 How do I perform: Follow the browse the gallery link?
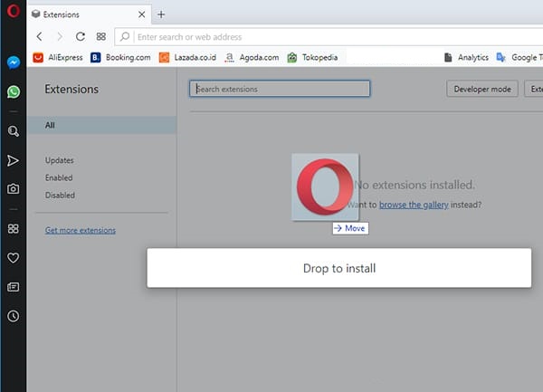(x=414, y=205)
